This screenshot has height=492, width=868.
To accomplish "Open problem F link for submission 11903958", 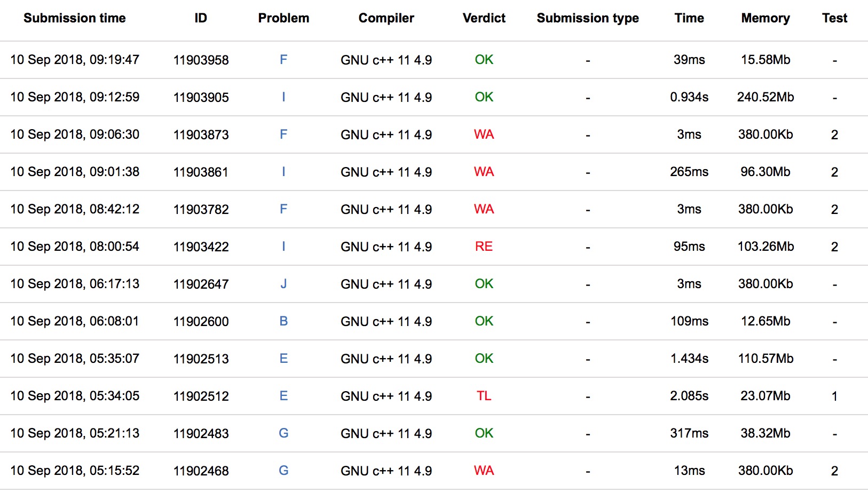I will [x=283, y=60].
